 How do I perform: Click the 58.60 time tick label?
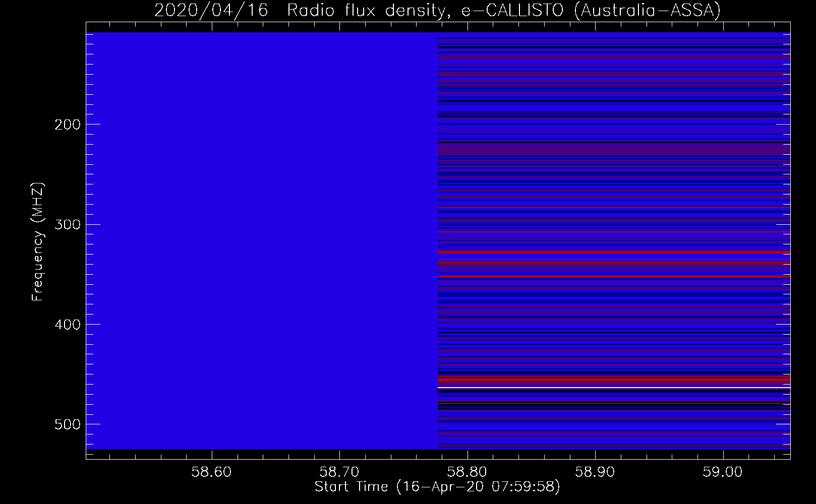212,472
